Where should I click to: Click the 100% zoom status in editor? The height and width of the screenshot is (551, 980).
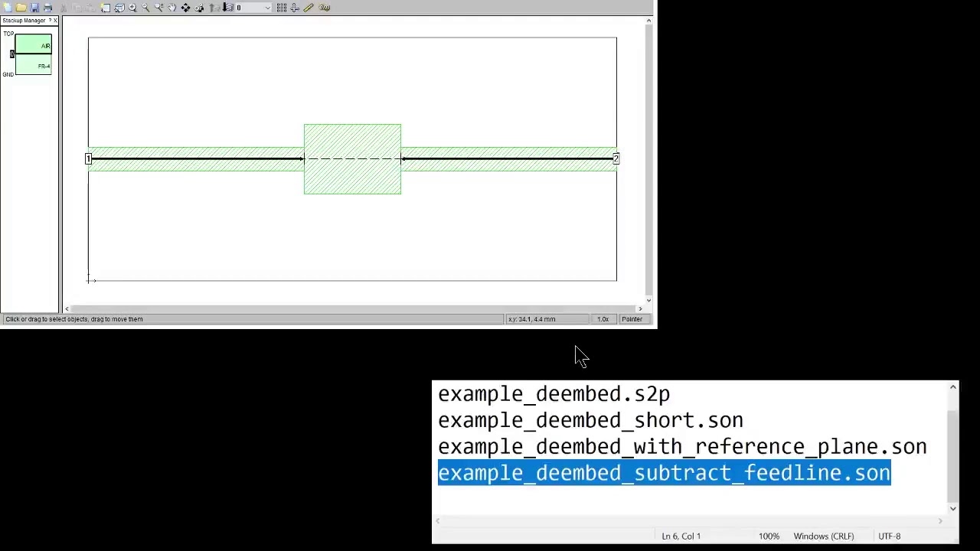[x=769, y=536]
